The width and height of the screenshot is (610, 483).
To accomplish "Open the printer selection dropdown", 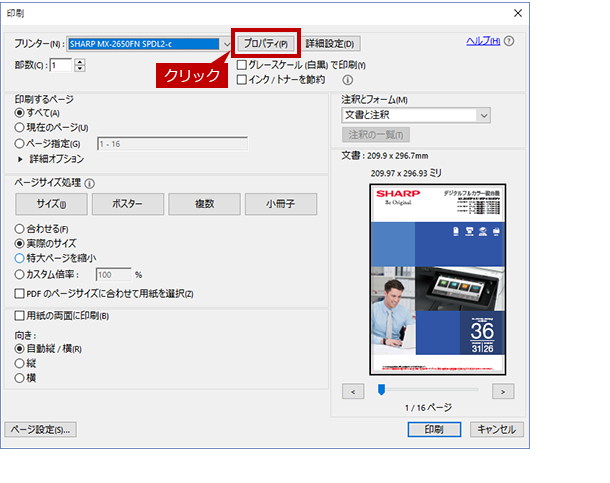I will 227,44.
